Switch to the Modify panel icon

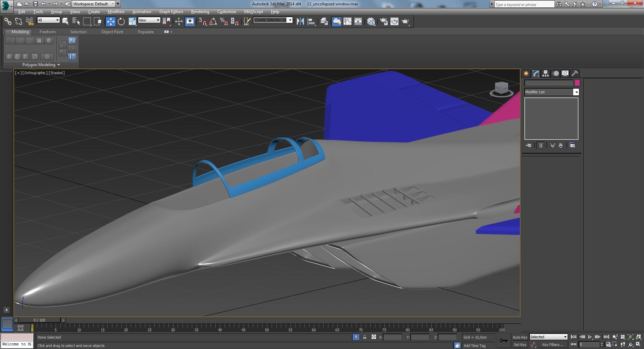tap(536, 73)
